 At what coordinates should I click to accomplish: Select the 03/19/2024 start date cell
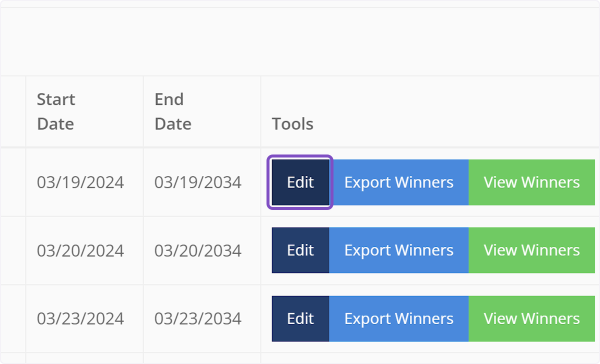pyautogui.click(x=80, y=182)
